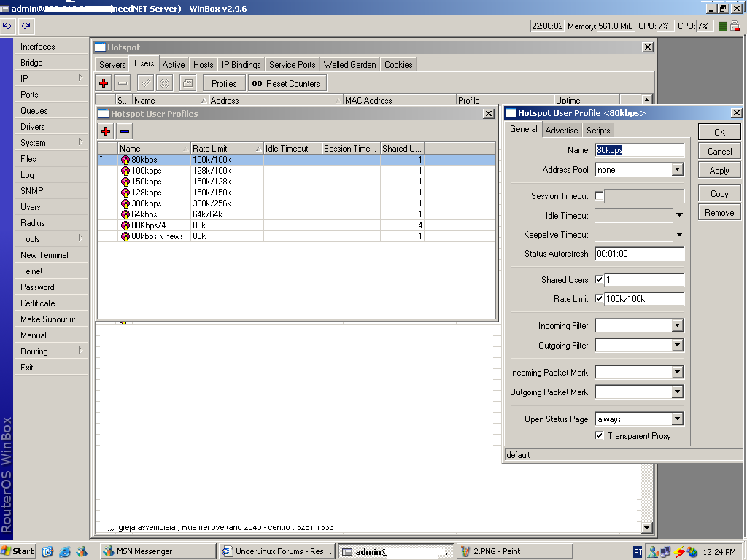The height and width of the screenshot is (560, 747).
Task: Click the Rate Limit input field
Action: point(643,299)
